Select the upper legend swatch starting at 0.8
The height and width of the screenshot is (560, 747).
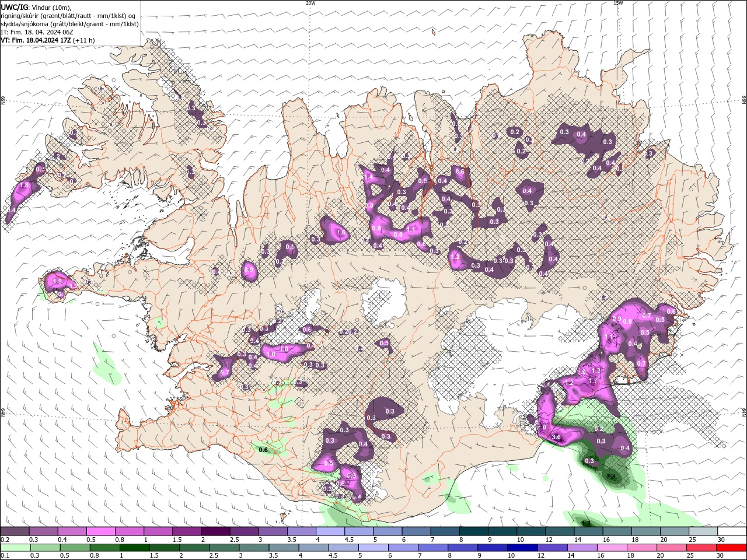point(130,531)
